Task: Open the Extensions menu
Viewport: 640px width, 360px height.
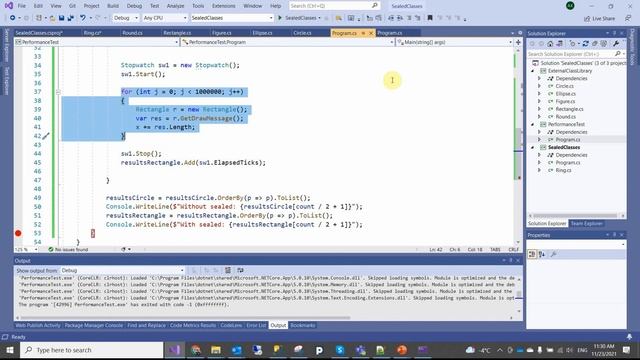Action: (224, 6)
